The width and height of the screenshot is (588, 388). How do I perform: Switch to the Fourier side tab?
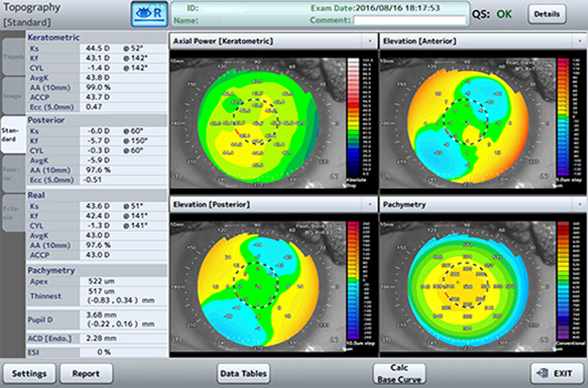[x=14, y=173]
